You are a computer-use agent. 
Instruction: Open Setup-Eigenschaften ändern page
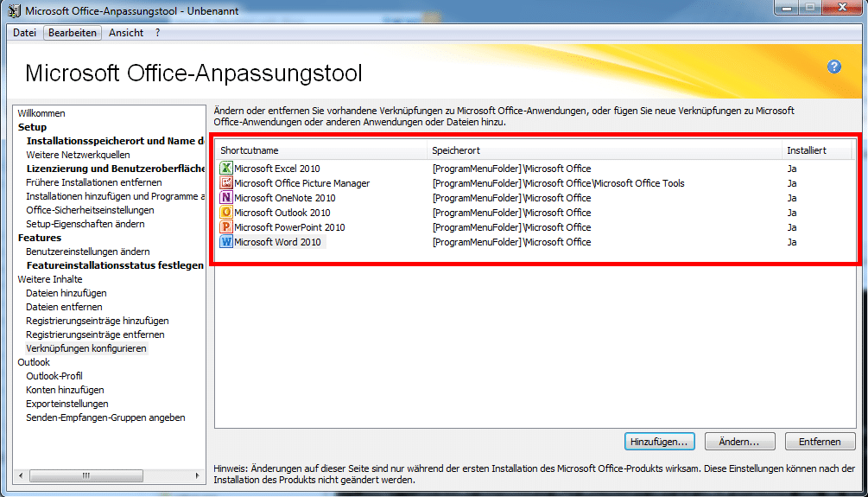tap(86, 224)
